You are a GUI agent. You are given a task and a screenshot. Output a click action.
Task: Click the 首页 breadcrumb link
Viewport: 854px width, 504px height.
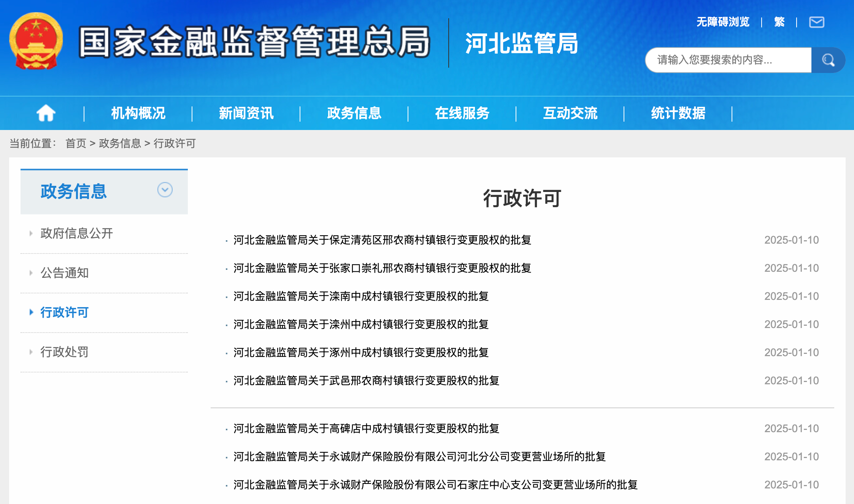tap(76, 143)
